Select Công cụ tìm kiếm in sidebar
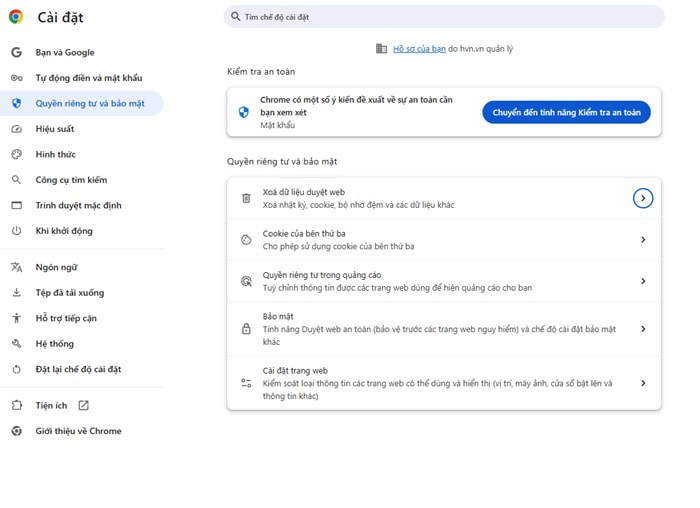 pyautogui.click(x=70, y=180)
